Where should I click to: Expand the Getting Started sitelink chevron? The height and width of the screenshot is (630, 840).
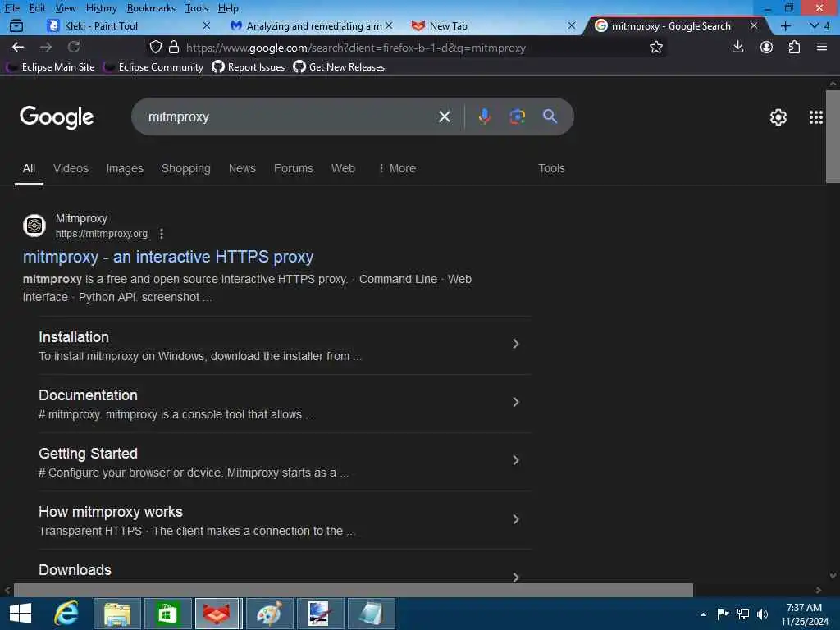515,460
